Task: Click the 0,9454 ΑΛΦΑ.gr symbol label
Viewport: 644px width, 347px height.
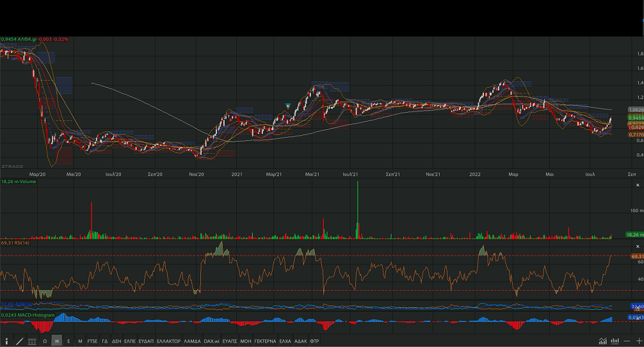Action: click(19, 39)
